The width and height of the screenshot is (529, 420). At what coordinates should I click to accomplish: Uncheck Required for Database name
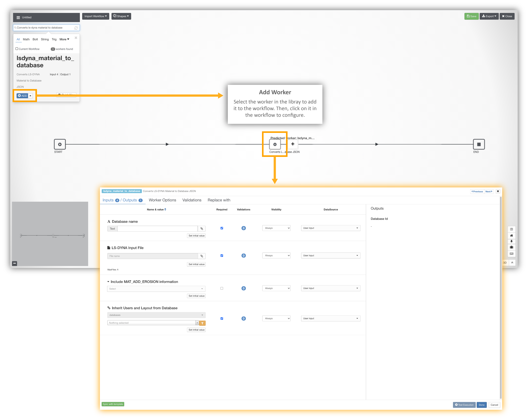(222, 228)
